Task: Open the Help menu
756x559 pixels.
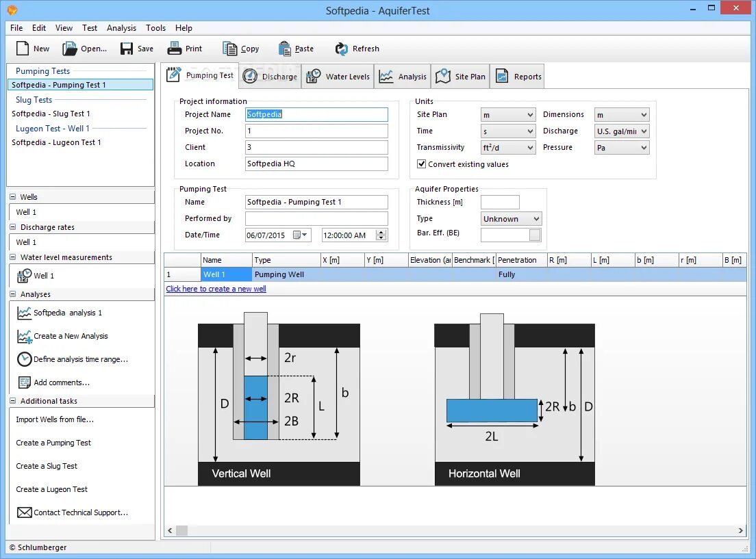Action: click(x=184, y=28)
